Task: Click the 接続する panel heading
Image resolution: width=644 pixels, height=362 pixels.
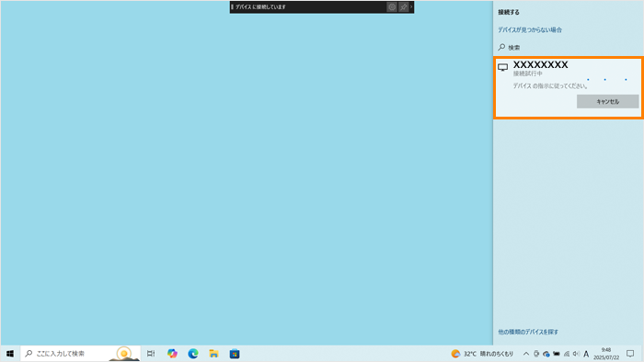Action: pyautogui.click(x=509, y=12)
